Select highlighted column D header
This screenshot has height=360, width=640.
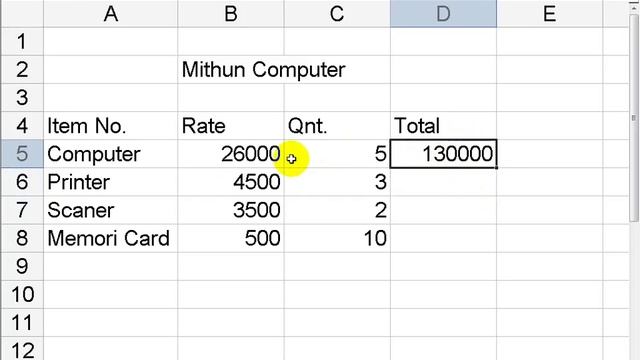coord(443,14)
